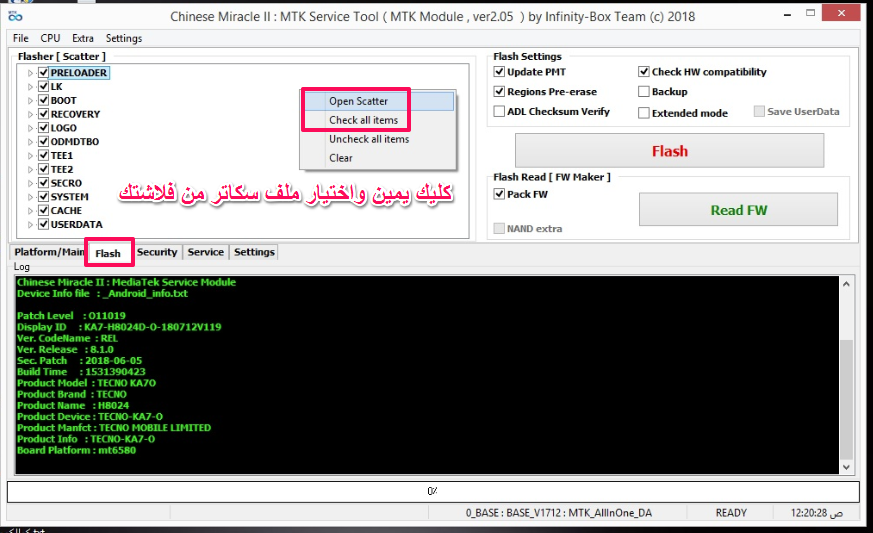
Task: Open the CPU menu
Action: coord(50,38)
